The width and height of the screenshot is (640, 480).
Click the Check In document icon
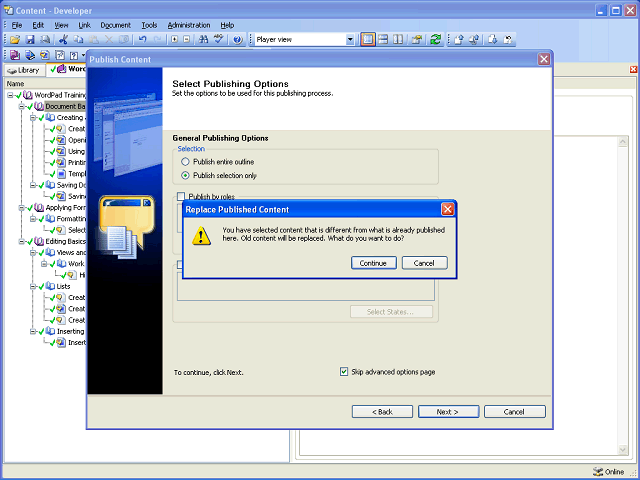pyautogui.click(x=459, y=40)
